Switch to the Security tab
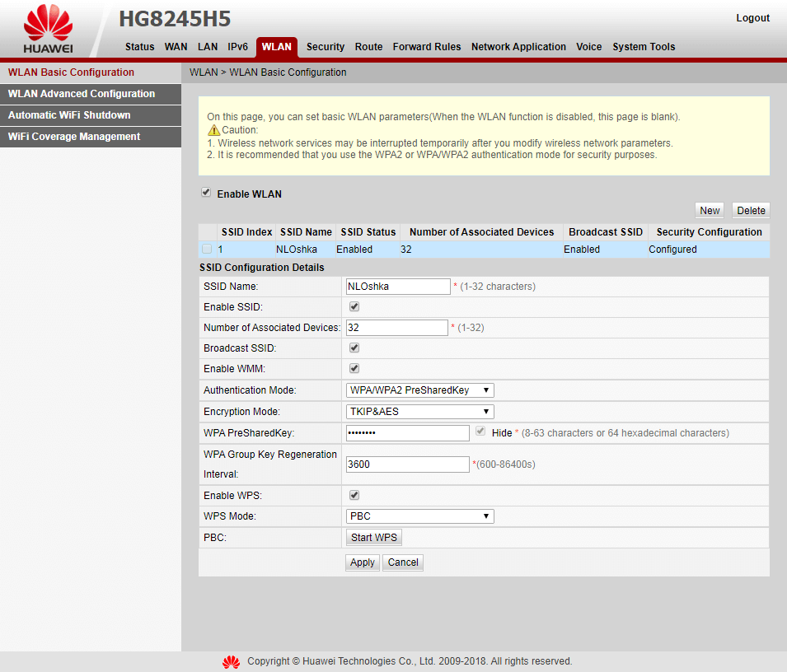 tap(325, 47)
